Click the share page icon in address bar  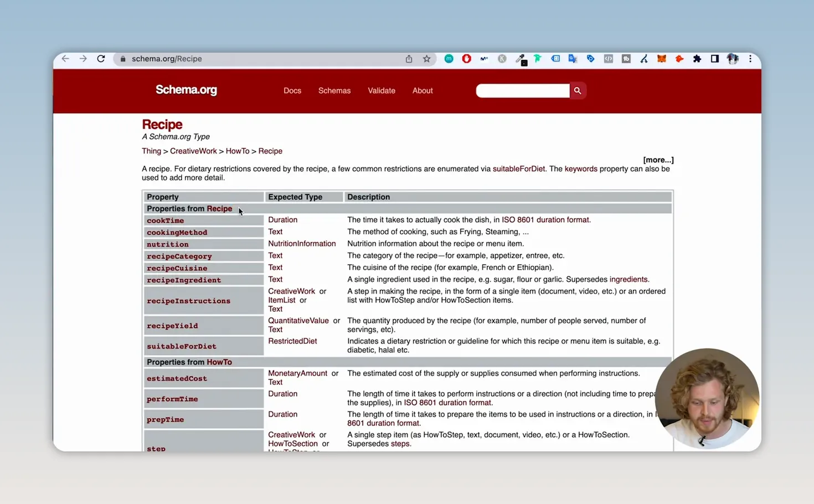click(x=409, y=59)
